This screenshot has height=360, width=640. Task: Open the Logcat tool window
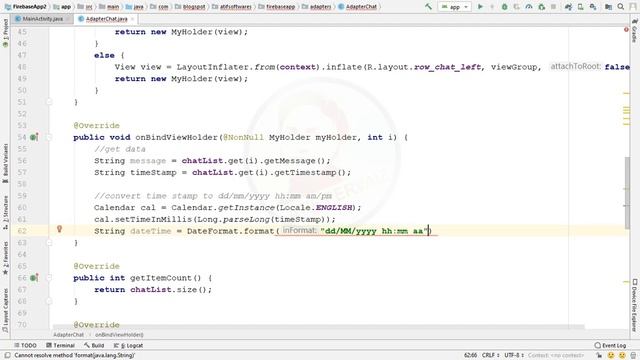pos(128,345)
